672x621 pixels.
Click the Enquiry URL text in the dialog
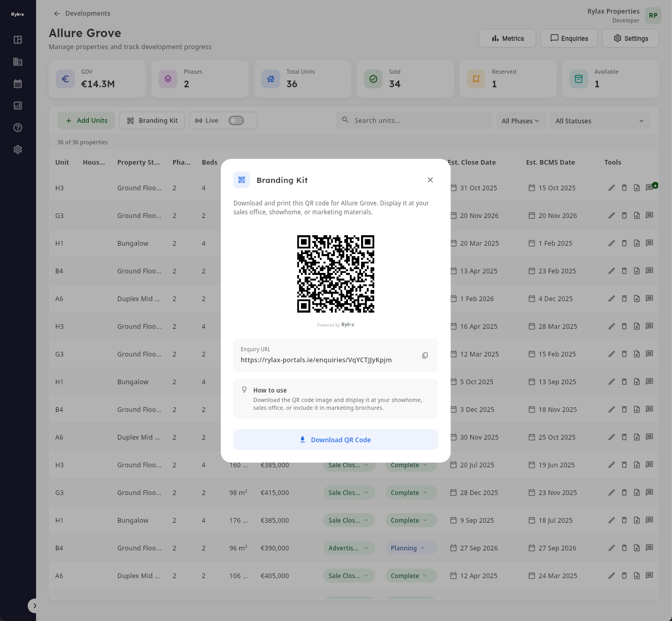point(316,360)
